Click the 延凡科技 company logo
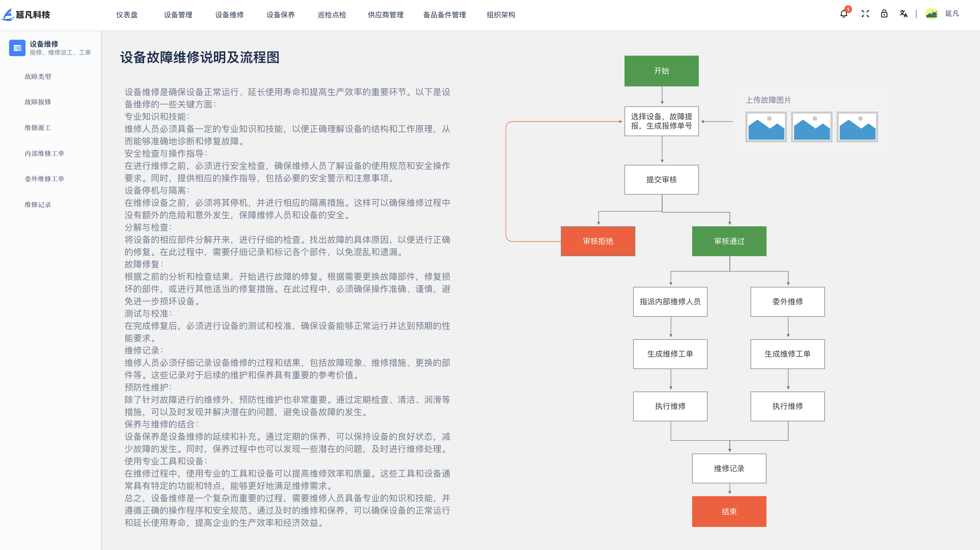The width and height of the screenshot is (980, 550). coord(27,15)
